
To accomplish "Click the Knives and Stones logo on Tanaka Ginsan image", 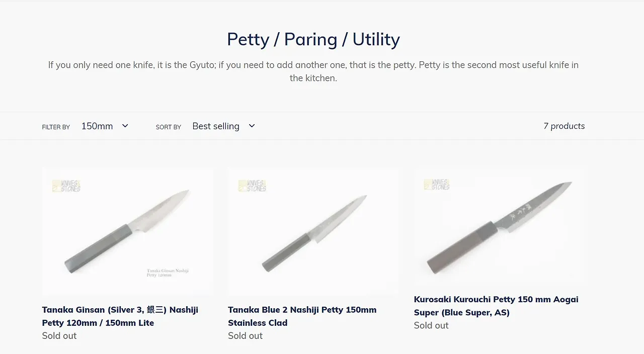I will pos(66,186).
